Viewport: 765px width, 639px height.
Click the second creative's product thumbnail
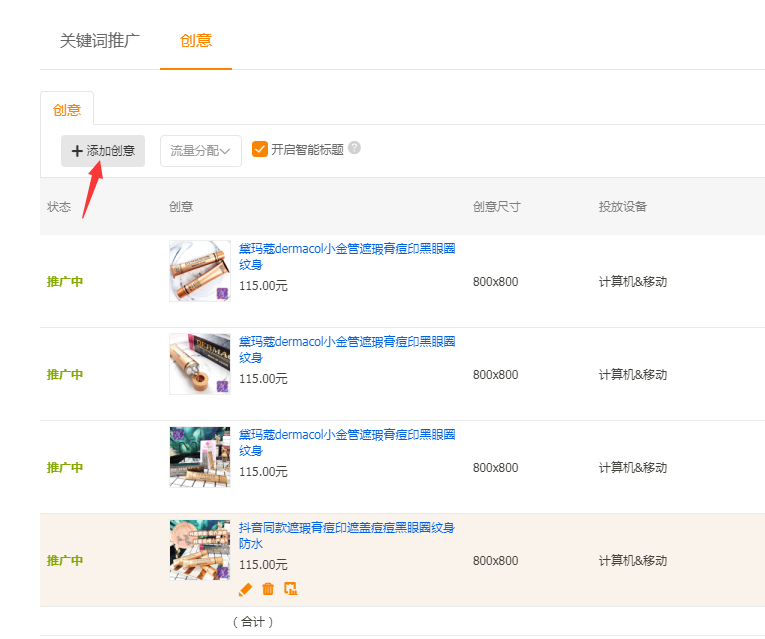tap(200, 364)
